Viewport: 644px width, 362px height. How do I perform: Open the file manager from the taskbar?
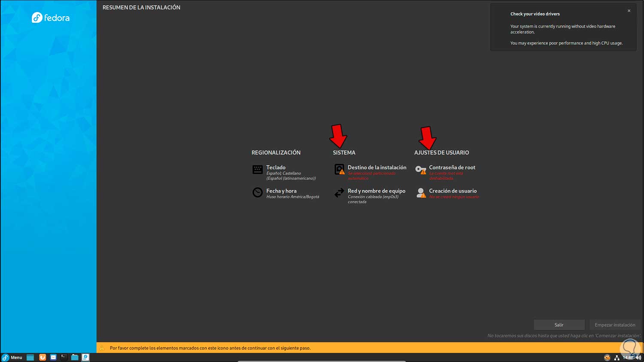tap(75, 357)
